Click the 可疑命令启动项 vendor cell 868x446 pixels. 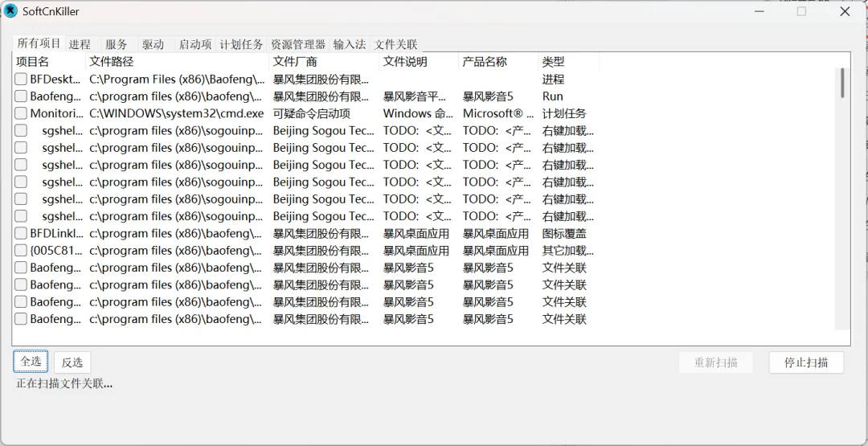point(312,113)
